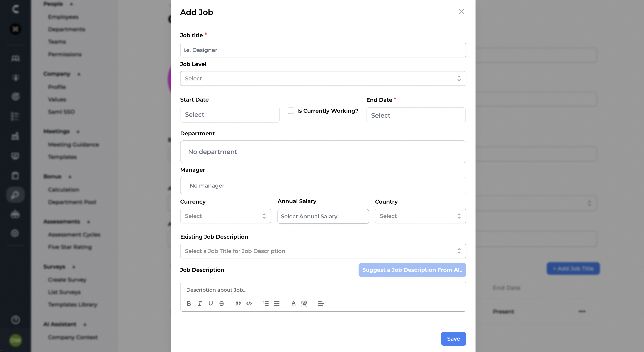The image size is (644, 352).
Task: Click the underline formatting icon
Action: (x=211, y=303)
